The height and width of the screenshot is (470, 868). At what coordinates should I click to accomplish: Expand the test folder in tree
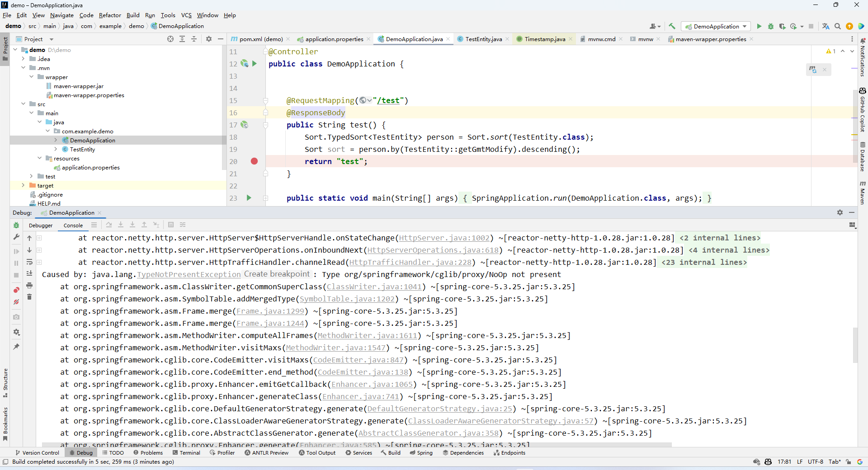[x=31, y=176]
